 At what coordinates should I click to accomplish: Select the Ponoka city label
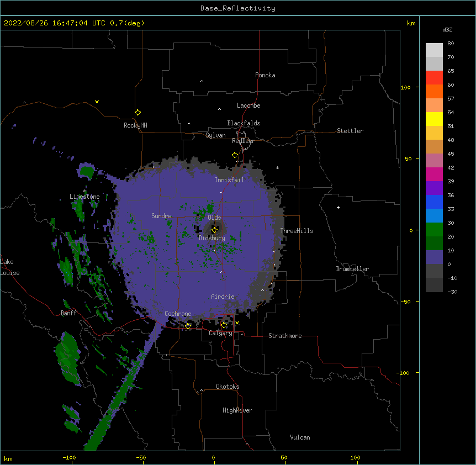tap(265, 75)
